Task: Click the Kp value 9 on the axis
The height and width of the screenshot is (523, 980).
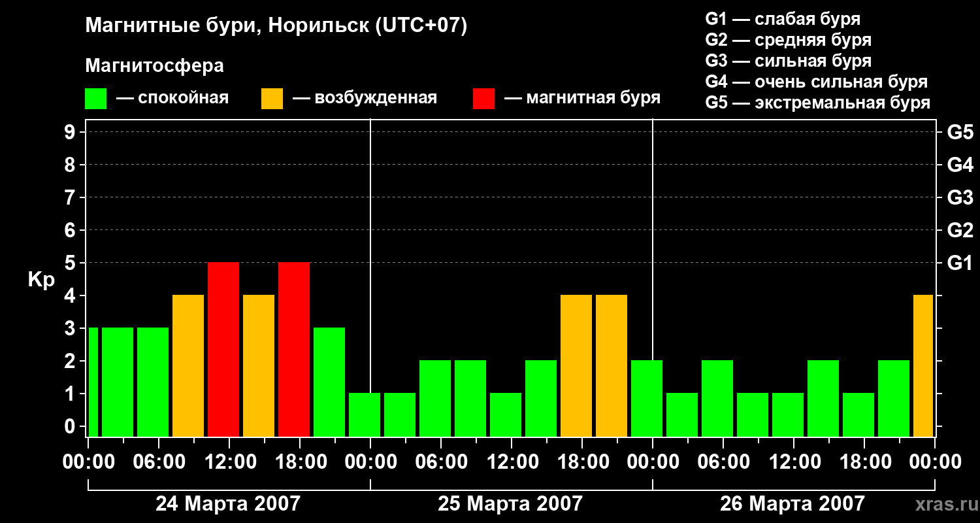Action: point(71,132)
